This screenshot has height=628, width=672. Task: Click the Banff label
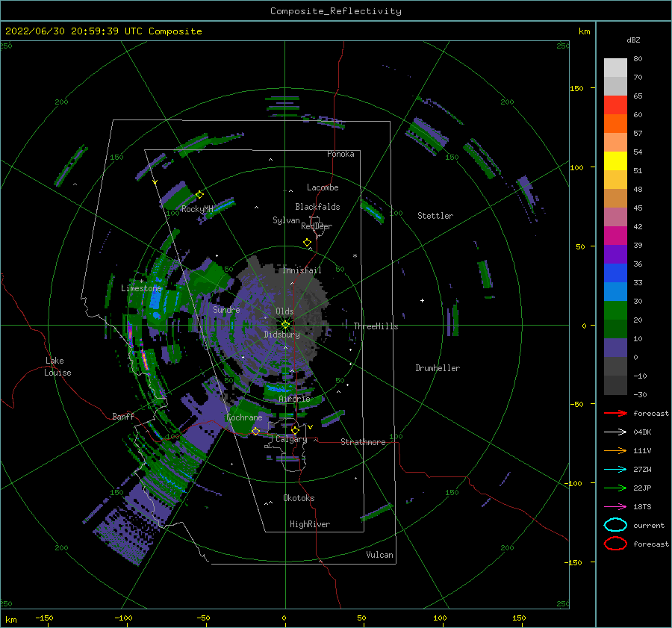pyautogui.click(x=123, y=416)
